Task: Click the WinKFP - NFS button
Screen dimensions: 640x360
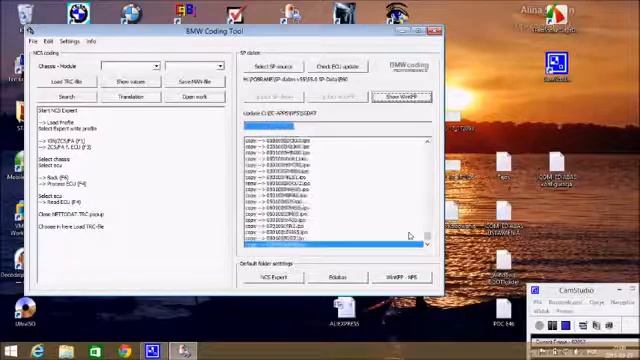Action: pyautogui.click(x=402, y=277)
